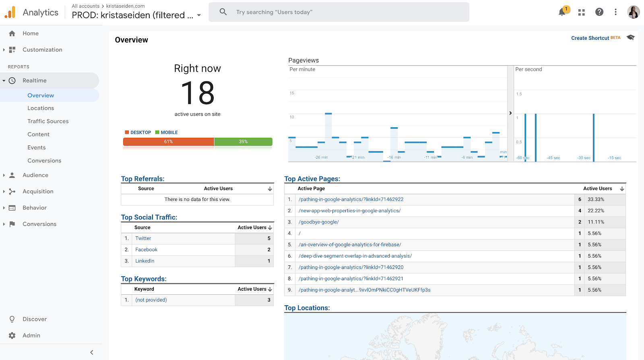The width and height of the screenshot is (644, 360).
Task: Expand the Acquisition section
Action: coord(4,192)
